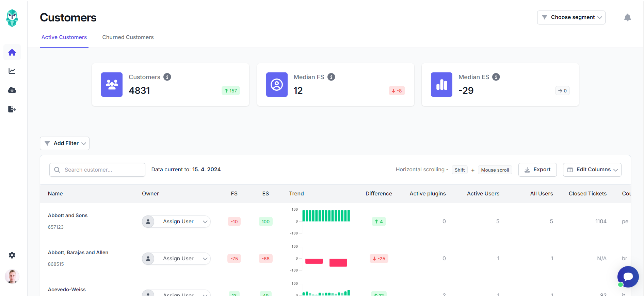Show info for Median FS metric
The height and width of the screenshot is (296, 644).
(x=331, y=77)
